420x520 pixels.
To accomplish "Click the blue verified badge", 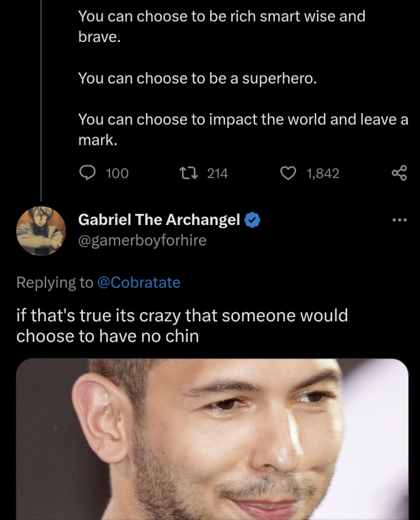I will click(253, 220).
